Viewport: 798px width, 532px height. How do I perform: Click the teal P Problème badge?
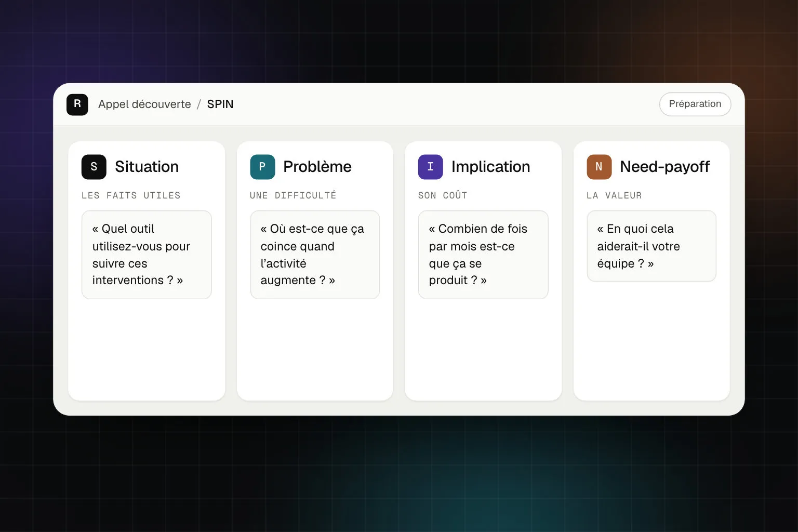pyautogui.click(x=262, y=167)
